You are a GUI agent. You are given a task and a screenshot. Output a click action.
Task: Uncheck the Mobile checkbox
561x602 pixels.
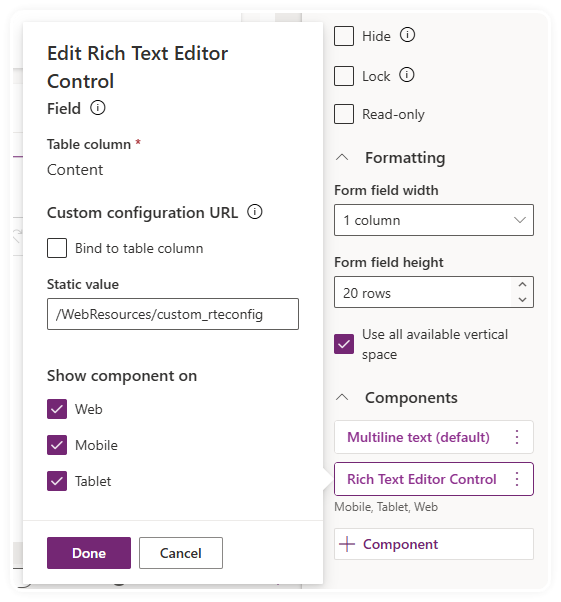(57, 445)
